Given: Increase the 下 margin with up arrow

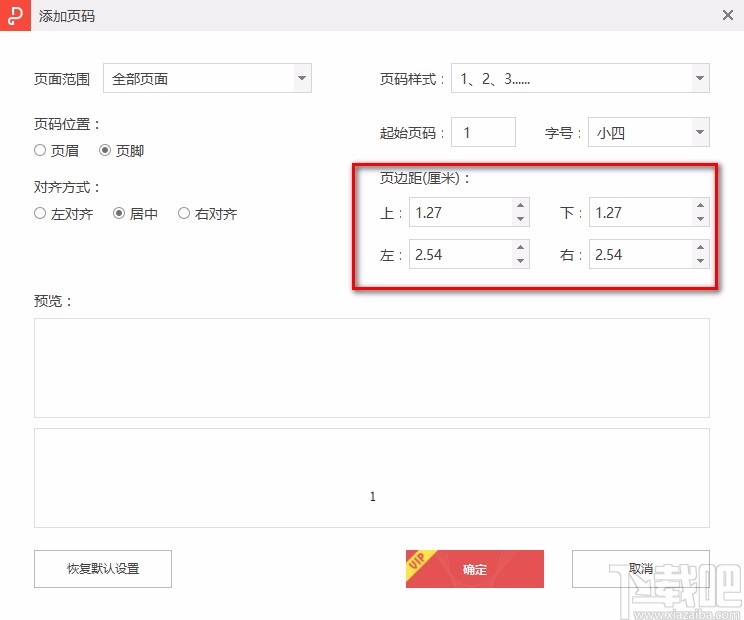Looking at the screenshot, I should point(700,206).
